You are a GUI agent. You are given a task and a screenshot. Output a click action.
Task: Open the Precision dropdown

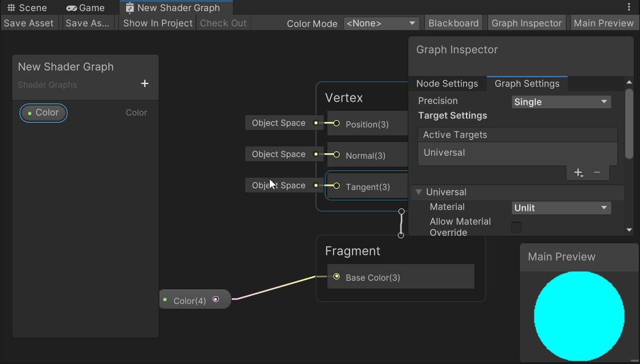pos(561,102)
